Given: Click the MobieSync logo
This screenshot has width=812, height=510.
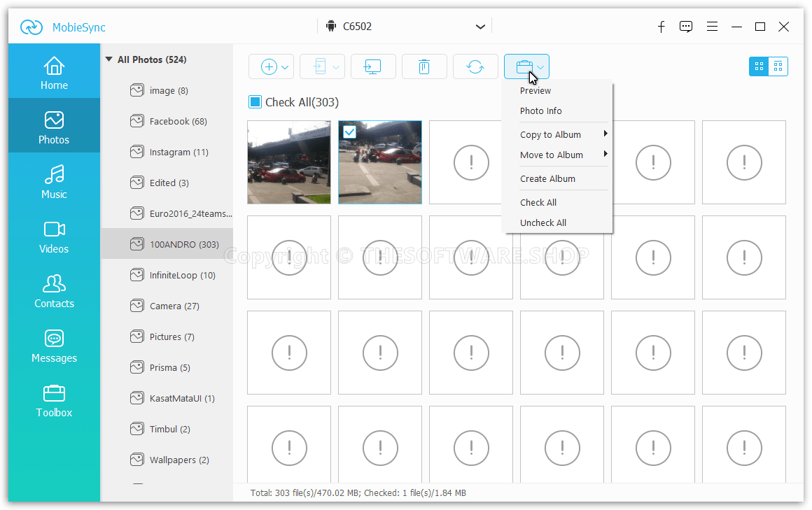Looking at the screenshot, I should point(31,27).
